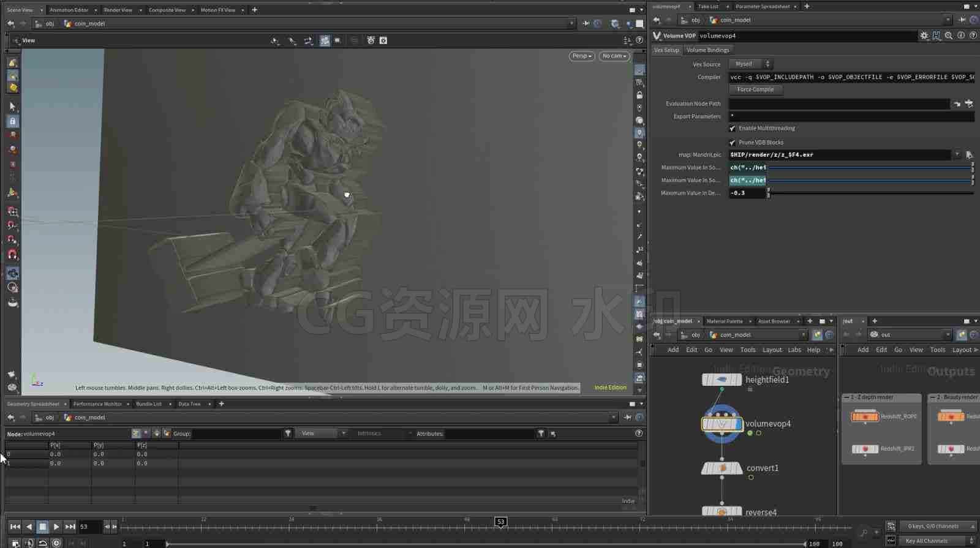Click the magnifier search icon in parameter pane
980x548 pixels.
coord(949,36)
